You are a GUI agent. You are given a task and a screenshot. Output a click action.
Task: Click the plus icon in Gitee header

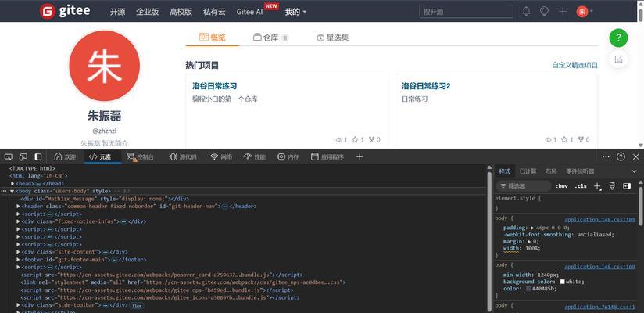(563, 12)
